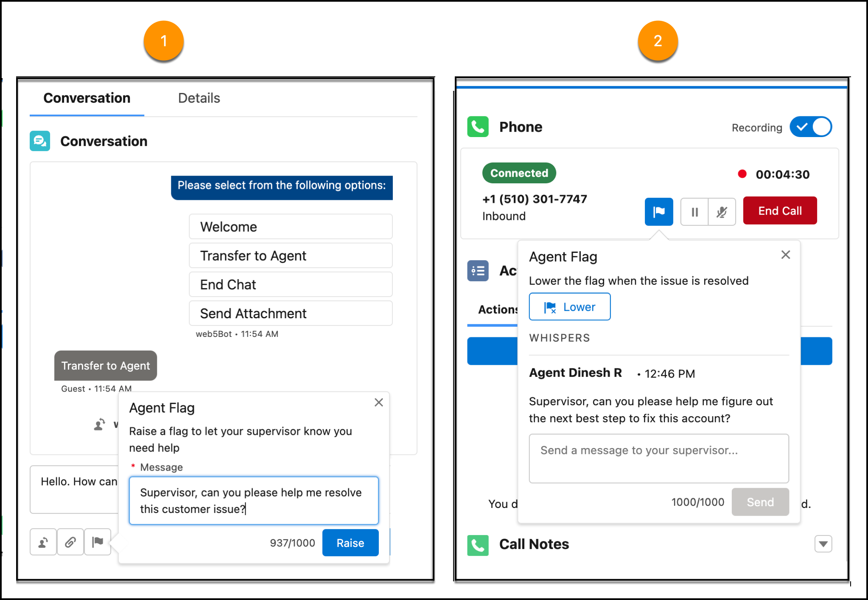Viewport: 868px width, 600px height.
Task: Click the Conversation chat bubble icon
Action: pos(40,141)
